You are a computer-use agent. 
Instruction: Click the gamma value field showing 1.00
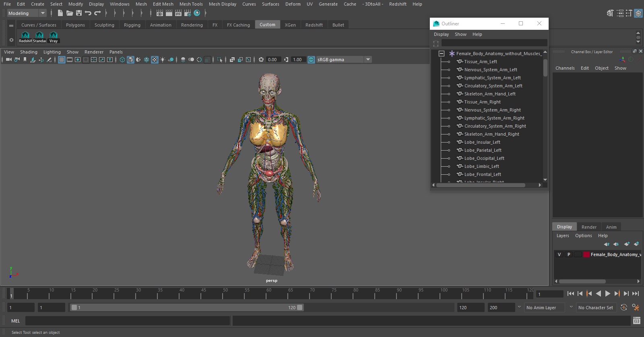point(297,60)
